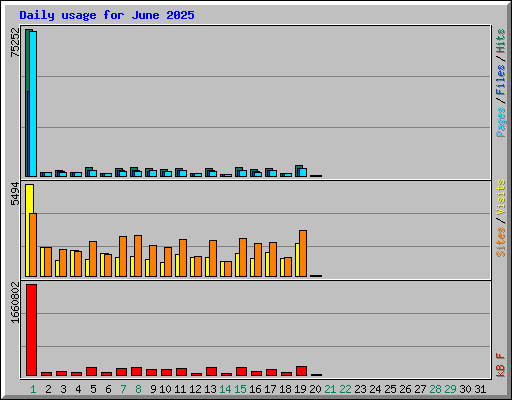Click day label 12 on the x-axis
Viewport: 512px width, 400px height.
tap(195, 389)
